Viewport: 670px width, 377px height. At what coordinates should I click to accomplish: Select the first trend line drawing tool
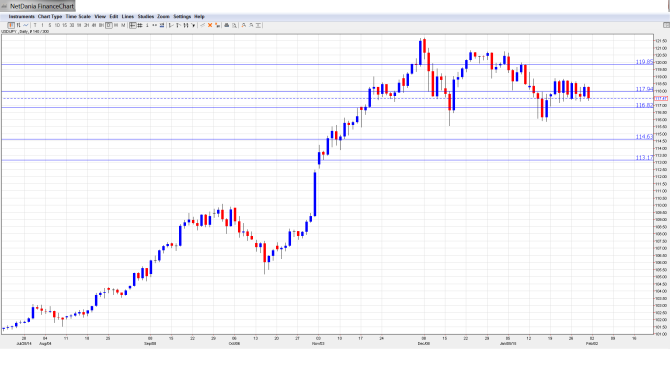pyautogui.click(x=171, y=26)
